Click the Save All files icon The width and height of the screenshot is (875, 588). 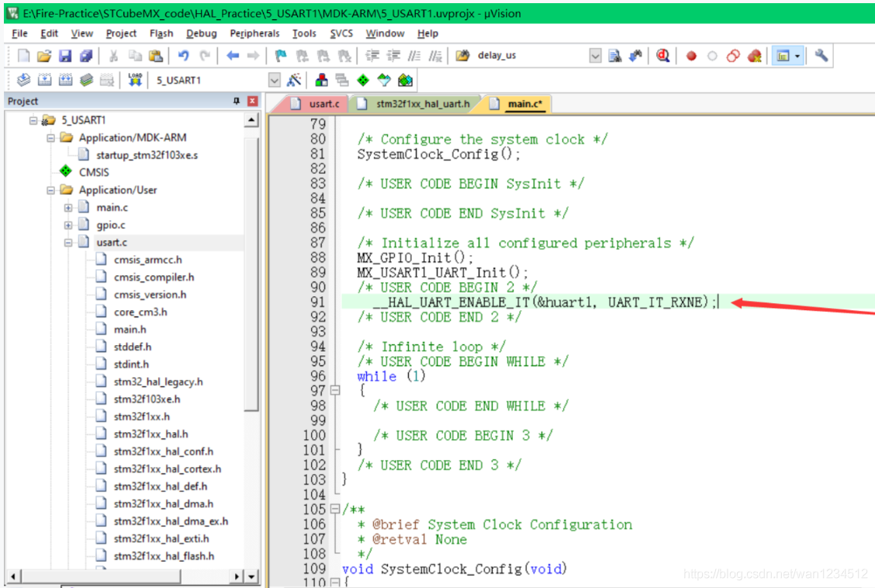click(86, 56)
